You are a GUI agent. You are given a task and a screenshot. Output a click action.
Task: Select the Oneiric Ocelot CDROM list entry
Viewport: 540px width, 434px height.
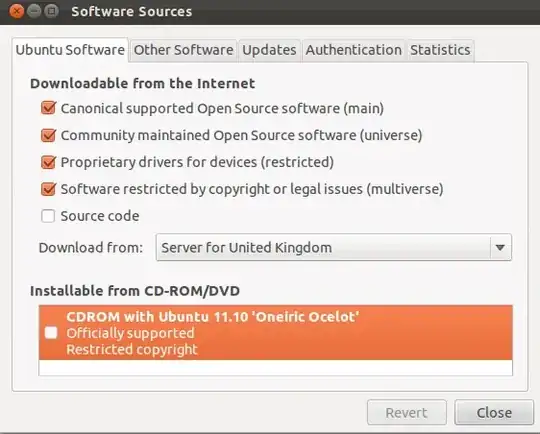276,333
